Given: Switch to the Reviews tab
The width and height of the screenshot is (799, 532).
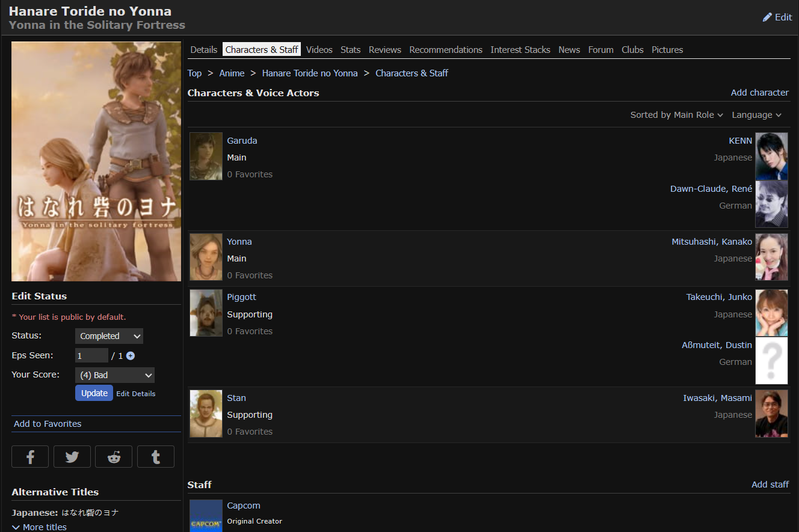Looking at the screenshot, I should [x=385, y=50].
